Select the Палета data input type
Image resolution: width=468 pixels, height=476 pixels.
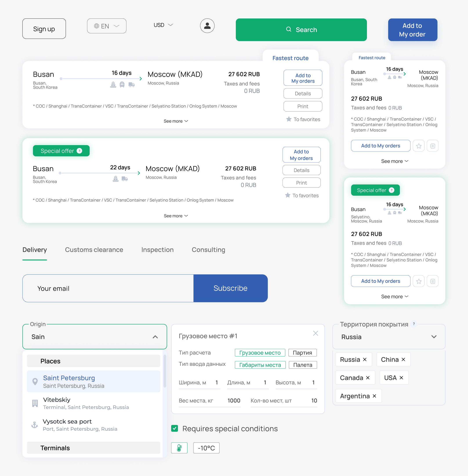coord(303,365)
